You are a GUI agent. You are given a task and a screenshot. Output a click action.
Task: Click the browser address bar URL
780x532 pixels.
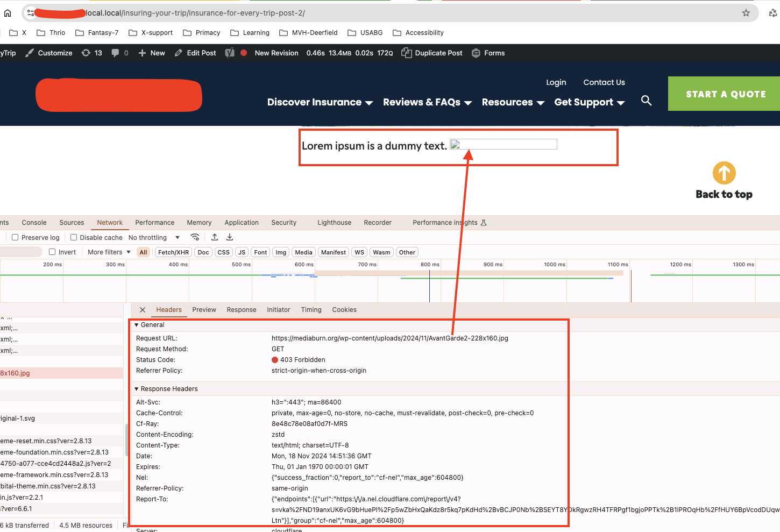click(x=196, y=13)
